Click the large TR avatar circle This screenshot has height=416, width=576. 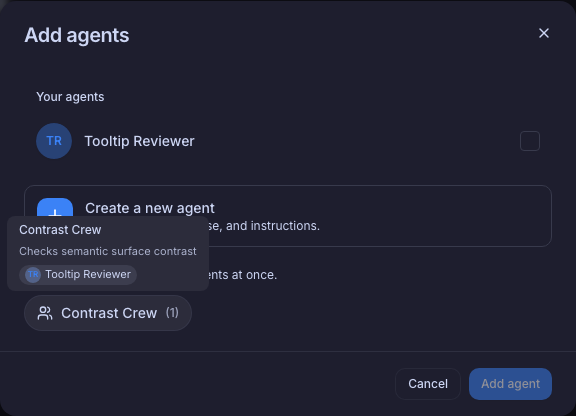(x=54, y=141)
